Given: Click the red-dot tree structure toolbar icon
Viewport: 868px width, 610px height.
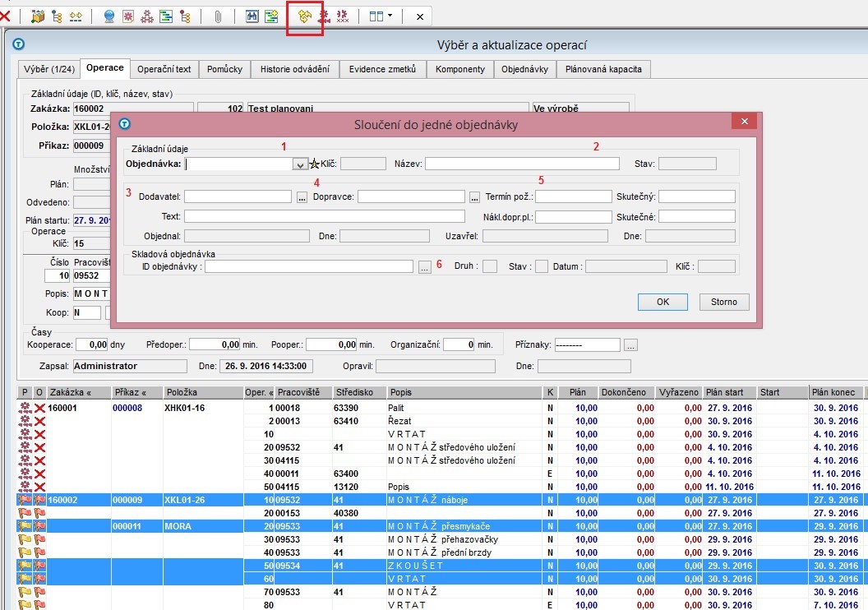Looking at the screenshot, I should (x=185, y=16).
